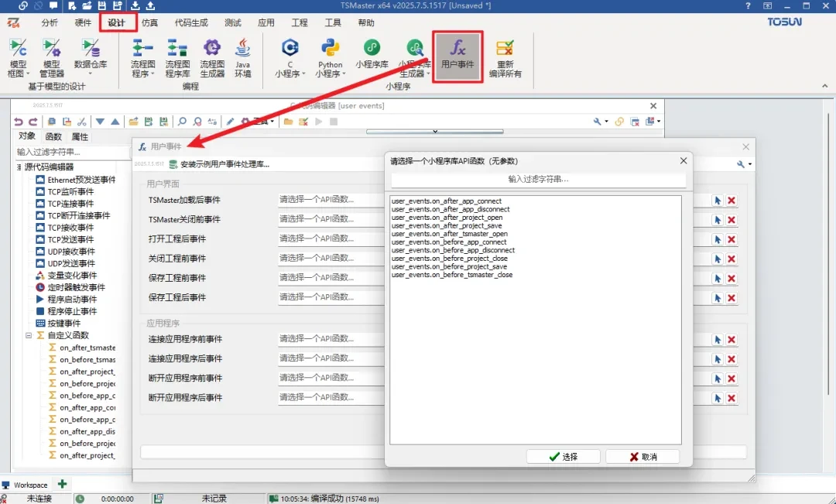Open the 模型管理器 model manager
The width and height of the screenshot is (836, 504).
[x=52, y=58]
